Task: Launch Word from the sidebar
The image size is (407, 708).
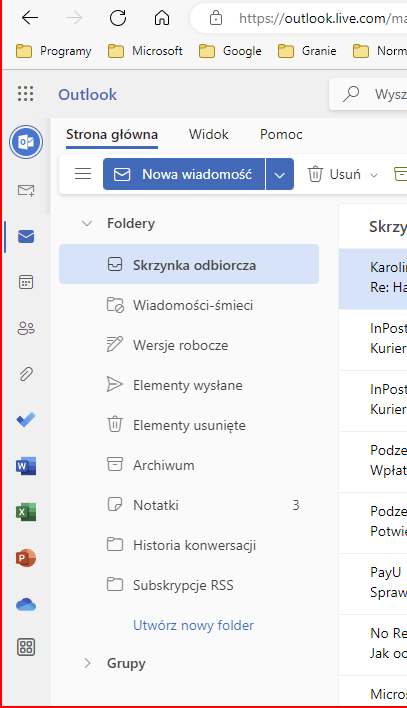Action: click(26, 466)
